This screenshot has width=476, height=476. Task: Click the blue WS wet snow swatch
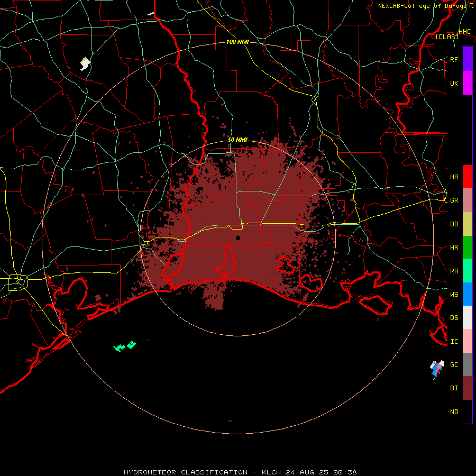pos(467,294)
